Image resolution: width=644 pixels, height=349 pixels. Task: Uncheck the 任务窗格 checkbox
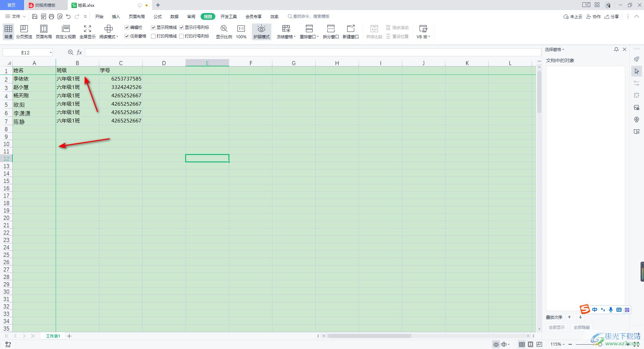point(127,36)
